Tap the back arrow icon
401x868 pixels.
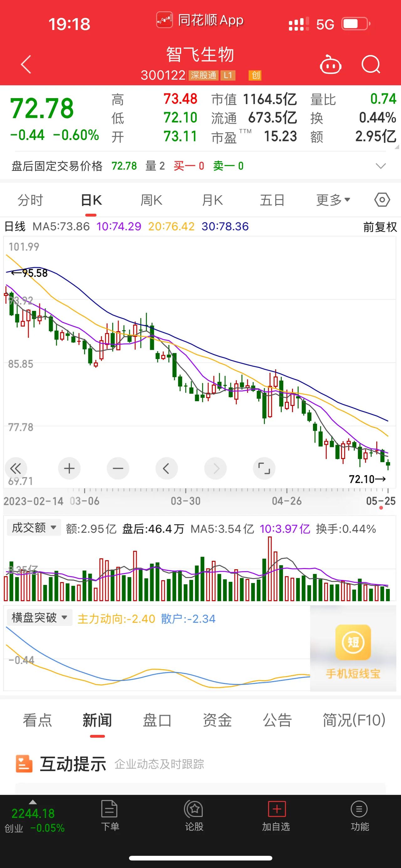pos(26,64)
